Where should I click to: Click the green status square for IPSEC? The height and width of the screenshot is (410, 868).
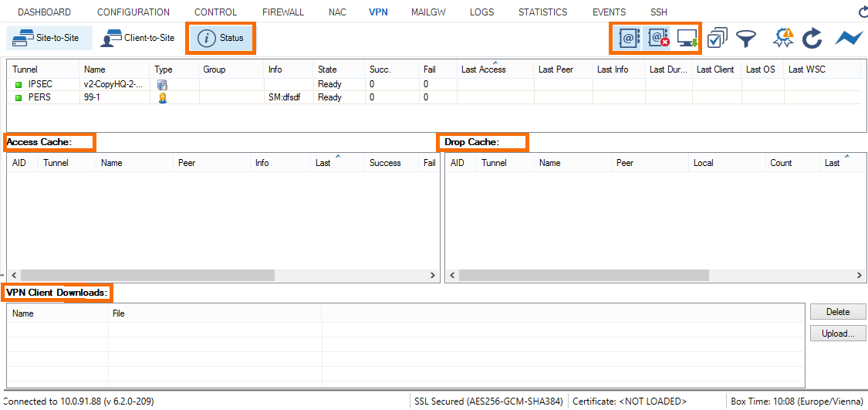pos(19,86)
